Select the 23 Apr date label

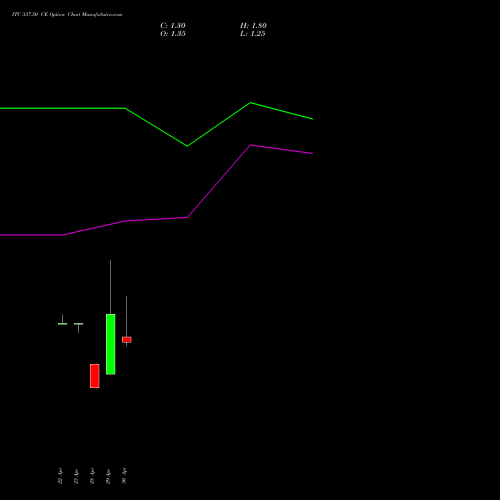click(x=76, y=476)
